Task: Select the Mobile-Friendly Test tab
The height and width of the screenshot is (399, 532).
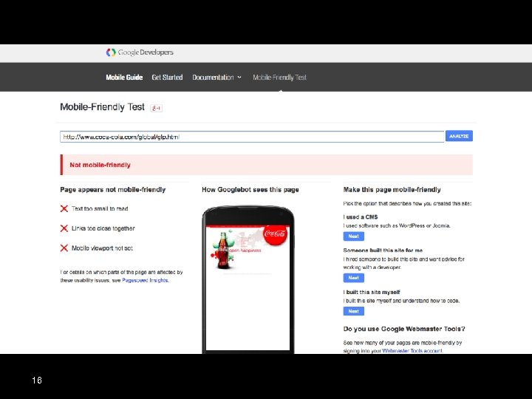Action: pos(279,78)
